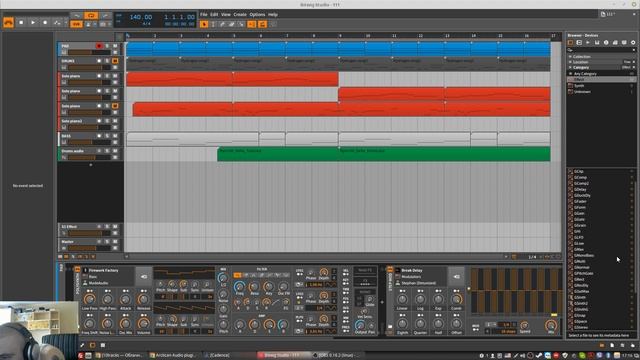This screenshot has width=640, height=360.
Task: Mute the BASS track
Action: (115, 136)
